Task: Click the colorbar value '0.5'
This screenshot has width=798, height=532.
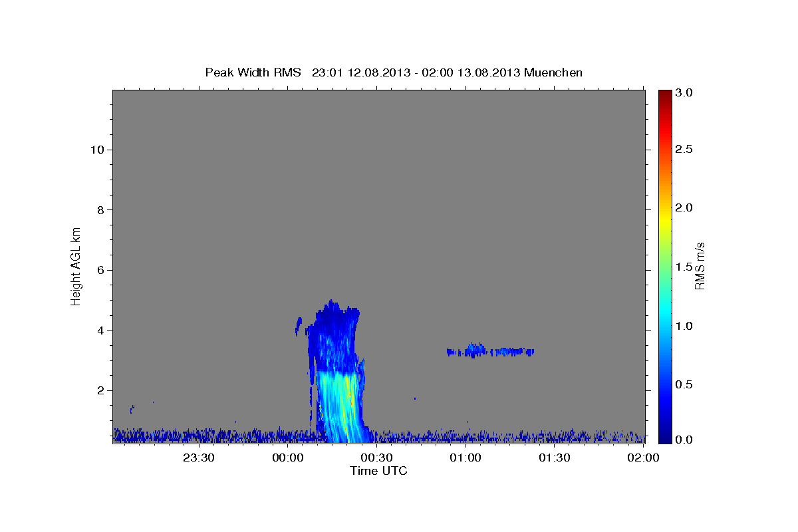Action: coord(685,384)
